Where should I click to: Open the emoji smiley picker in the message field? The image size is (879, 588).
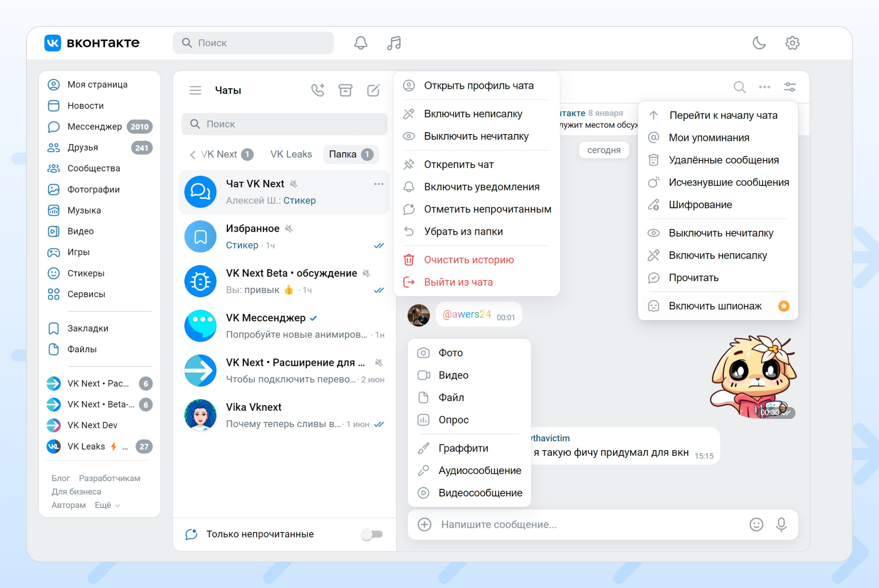pos(756,524)
